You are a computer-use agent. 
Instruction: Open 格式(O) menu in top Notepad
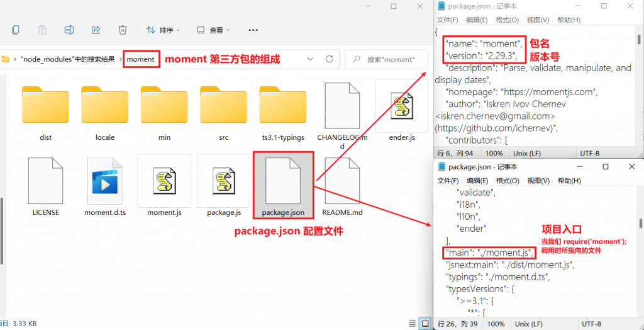pos(508,20)
